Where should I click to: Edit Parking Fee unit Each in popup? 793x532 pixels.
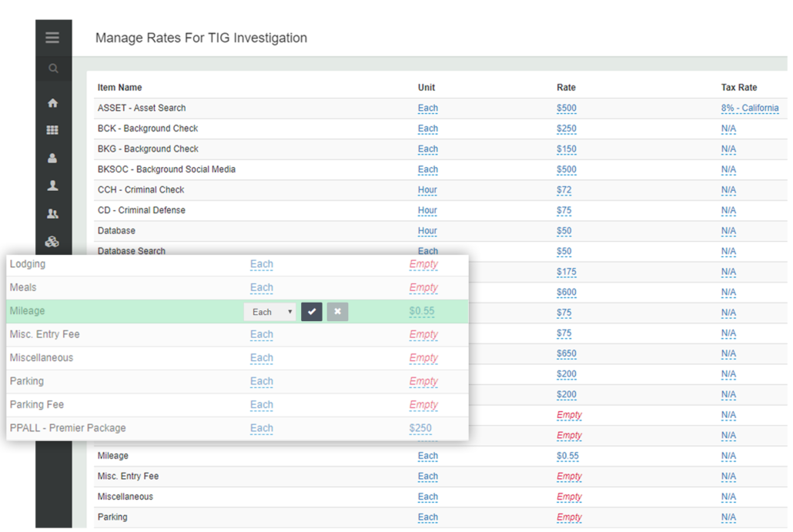(262, 405)
